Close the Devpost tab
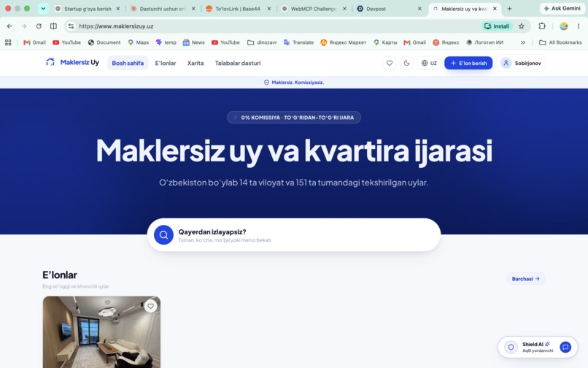 (x=419, y=9)
